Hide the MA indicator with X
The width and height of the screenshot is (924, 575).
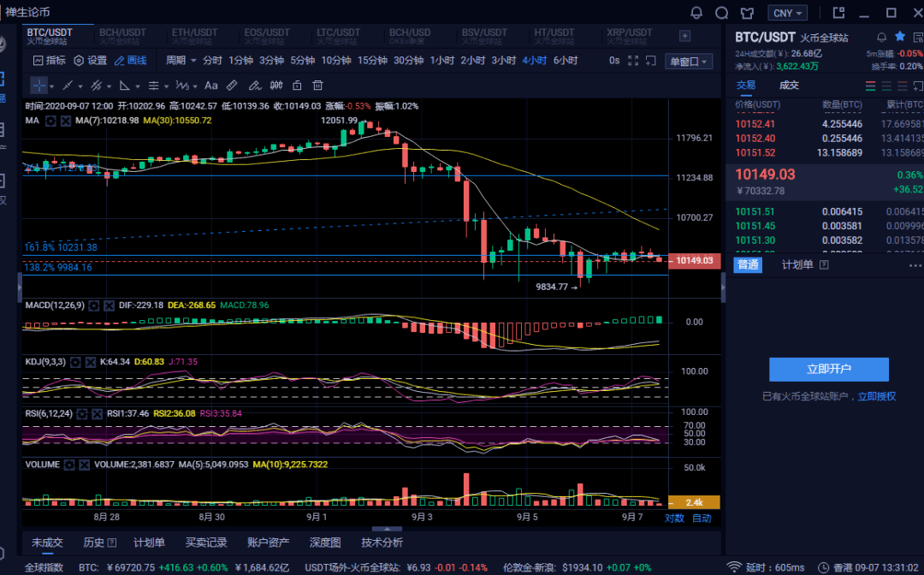[66, 121]
